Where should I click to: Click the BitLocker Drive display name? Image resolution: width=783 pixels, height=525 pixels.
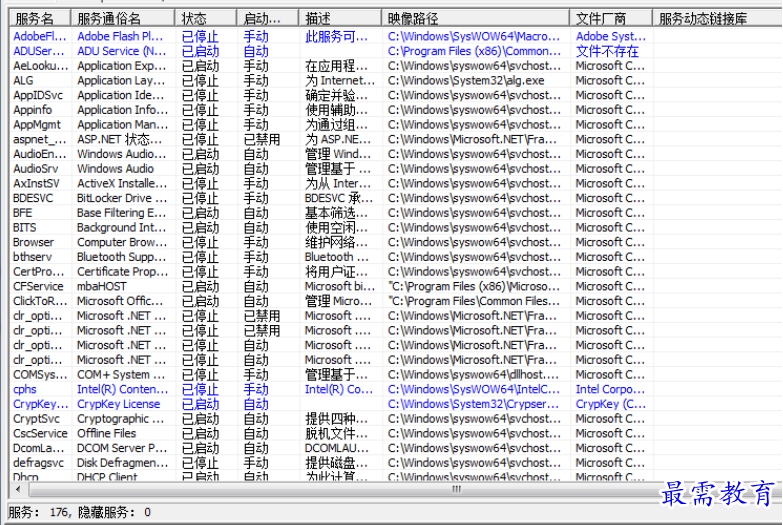tap(122, 198)
